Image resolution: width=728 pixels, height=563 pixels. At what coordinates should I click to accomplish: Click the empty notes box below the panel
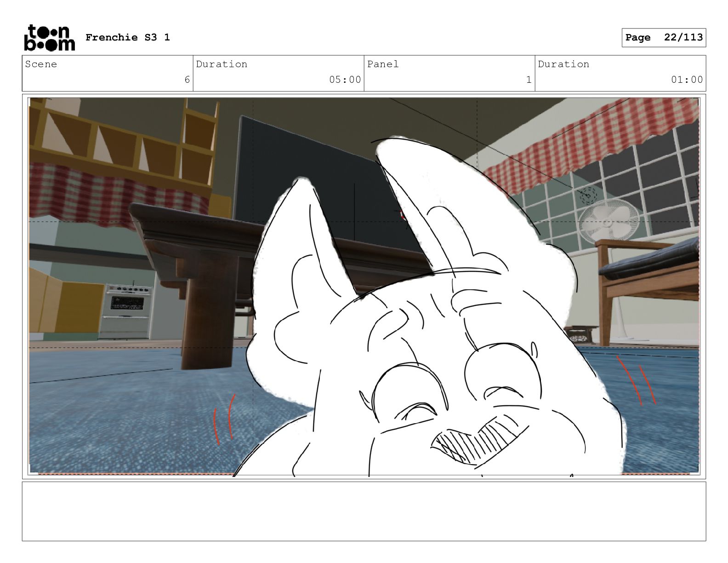click(364, 511)
